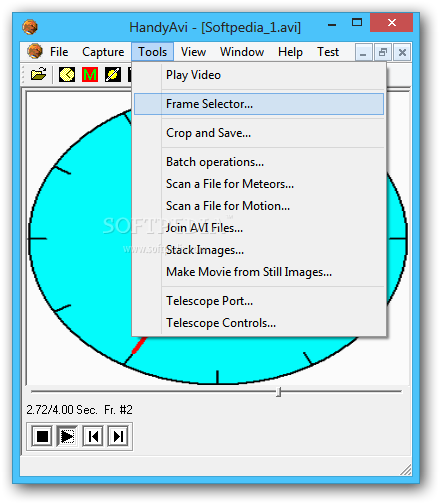
Task: Open the Window menu
Action: pos(242,52)
